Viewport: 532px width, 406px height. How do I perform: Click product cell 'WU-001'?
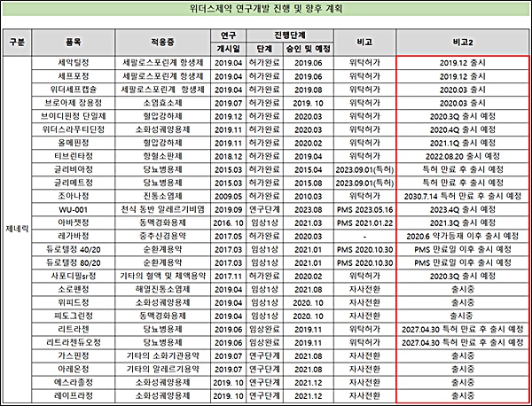tap(74, 209)
